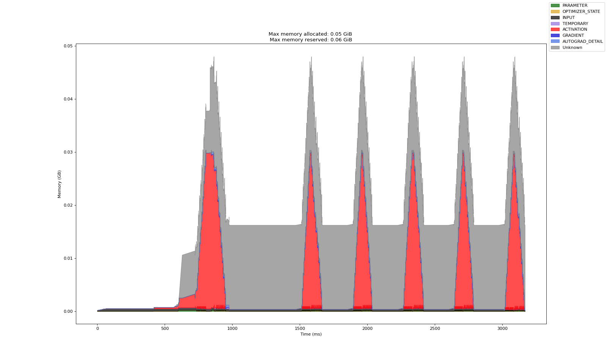Select the TEMPORARY legend label
Screen dimensions: 607x364
click(575, 24)
